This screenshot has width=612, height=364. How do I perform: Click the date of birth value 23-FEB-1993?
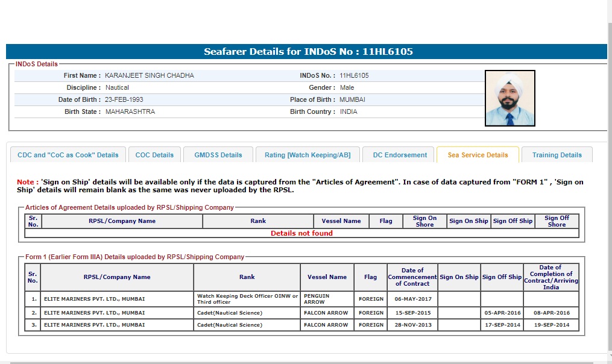(x=124, y=99)
